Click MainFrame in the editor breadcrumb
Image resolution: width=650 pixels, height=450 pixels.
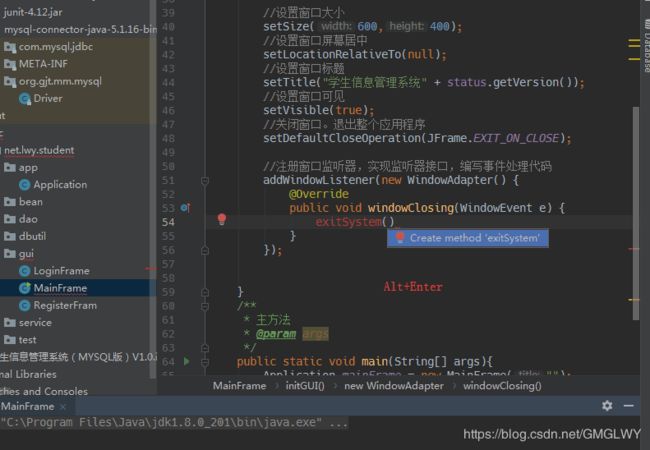point(239,386)
